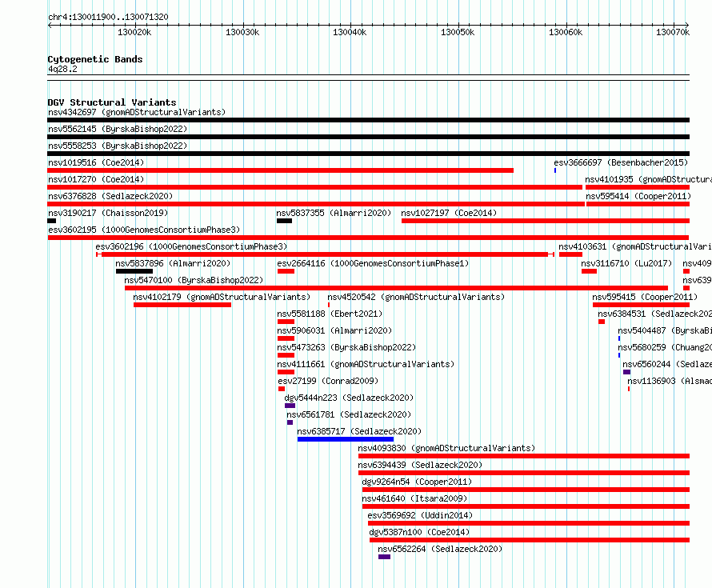712x588 pixels.
Task: Select nsv4103631 gnomAD variant label
Action: click(635, 246)
